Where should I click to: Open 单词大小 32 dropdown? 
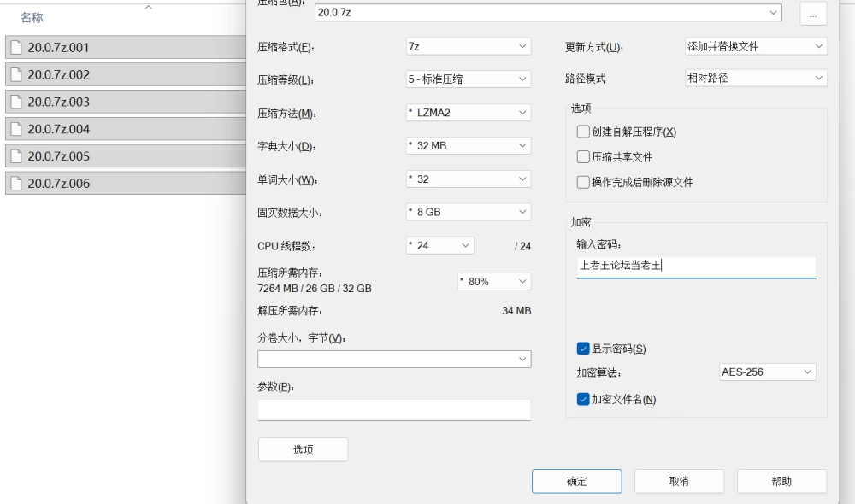coord(469,179)
